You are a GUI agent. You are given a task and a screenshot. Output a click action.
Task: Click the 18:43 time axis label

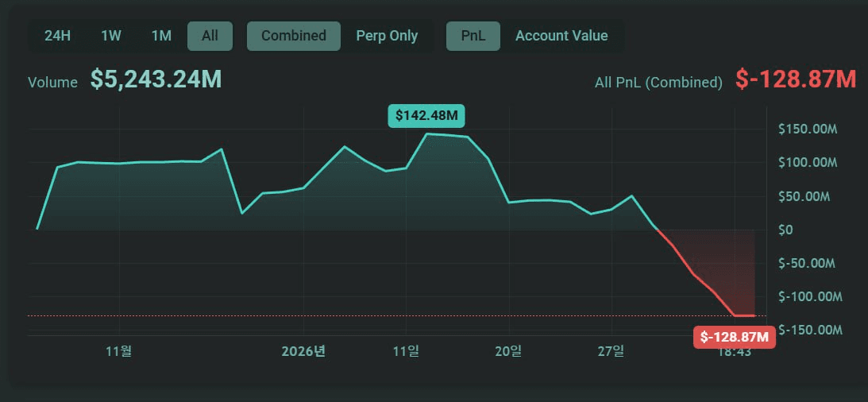[735, 352]
